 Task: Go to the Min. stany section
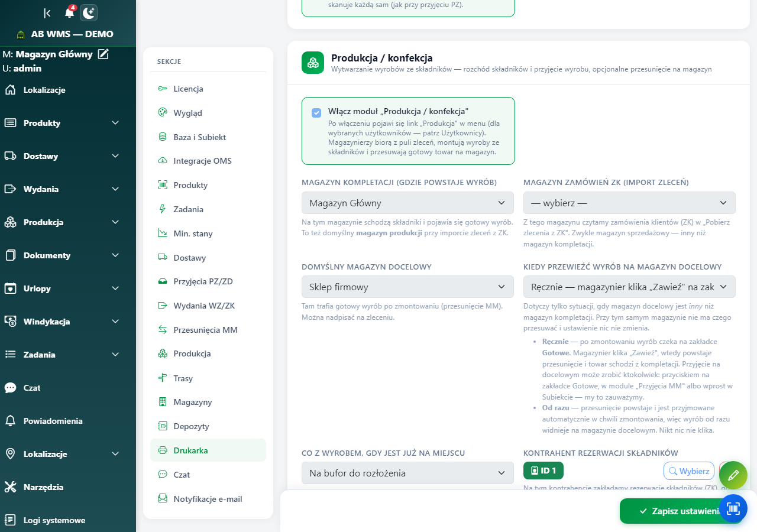[208, 233]
